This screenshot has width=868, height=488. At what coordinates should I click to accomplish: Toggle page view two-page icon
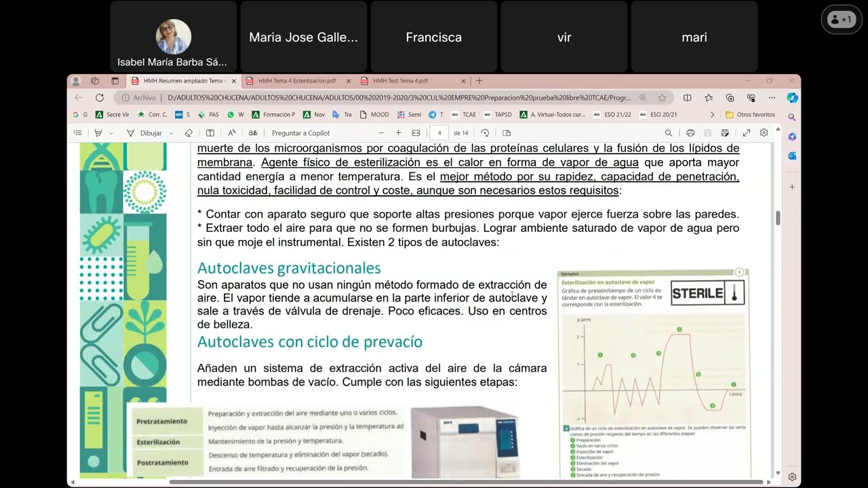click(x=506, y=133)
